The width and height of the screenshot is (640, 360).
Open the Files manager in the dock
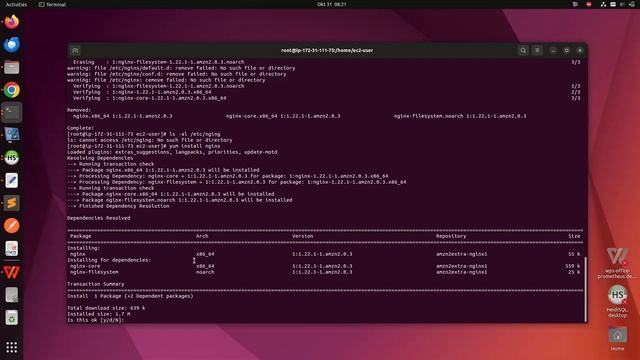(x=11, y=67)
